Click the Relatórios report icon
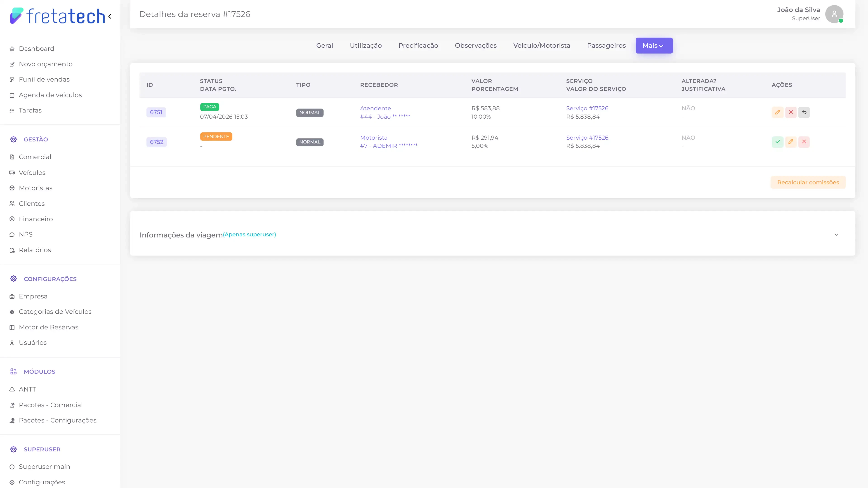 point(12,250)
